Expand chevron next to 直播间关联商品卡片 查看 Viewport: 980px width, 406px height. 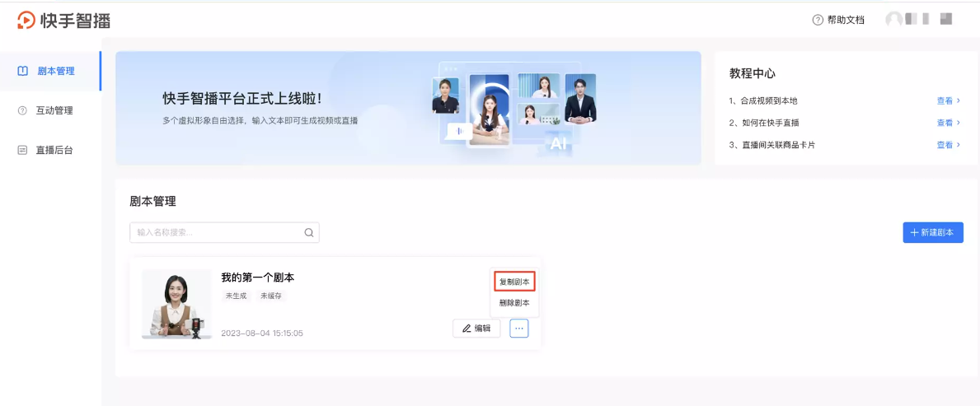pyautogui.click(x=959, y=145)
